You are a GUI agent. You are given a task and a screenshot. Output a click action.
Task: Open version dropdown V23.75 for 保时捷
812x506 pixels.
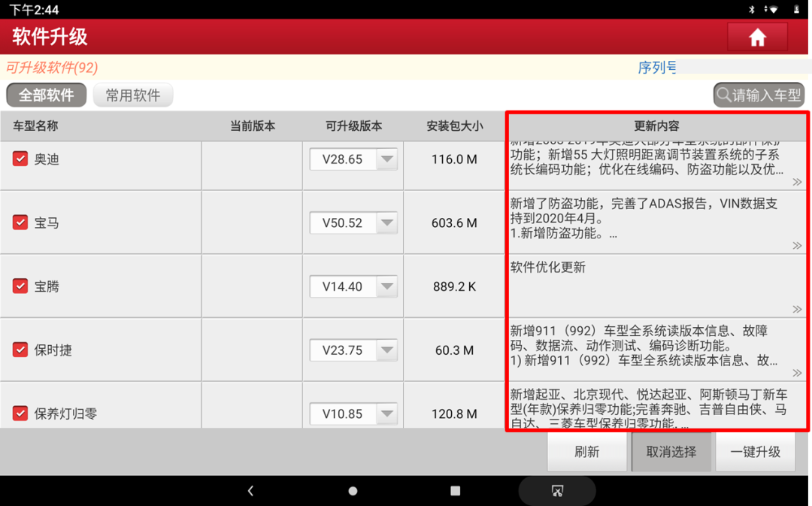tap(353, 350)
